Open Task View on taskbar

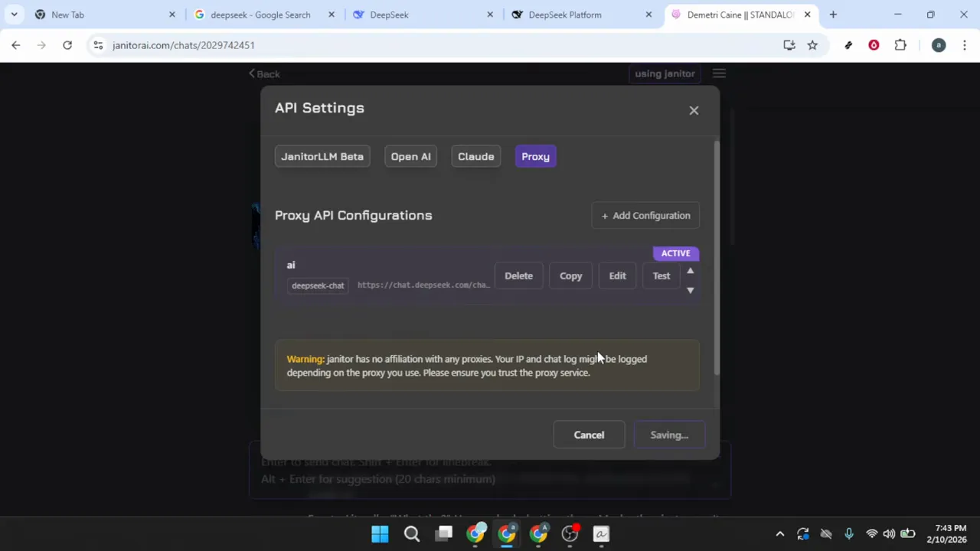tap(444, 534)
